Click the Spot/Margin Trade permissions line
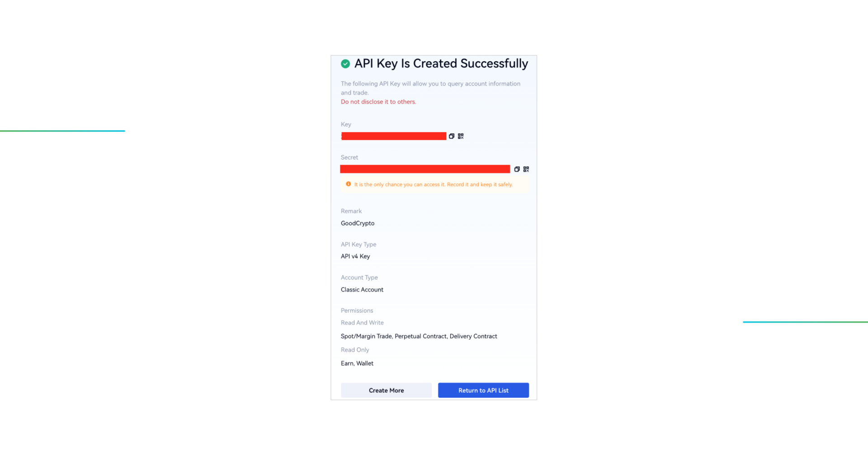 (x=419, y=336)
